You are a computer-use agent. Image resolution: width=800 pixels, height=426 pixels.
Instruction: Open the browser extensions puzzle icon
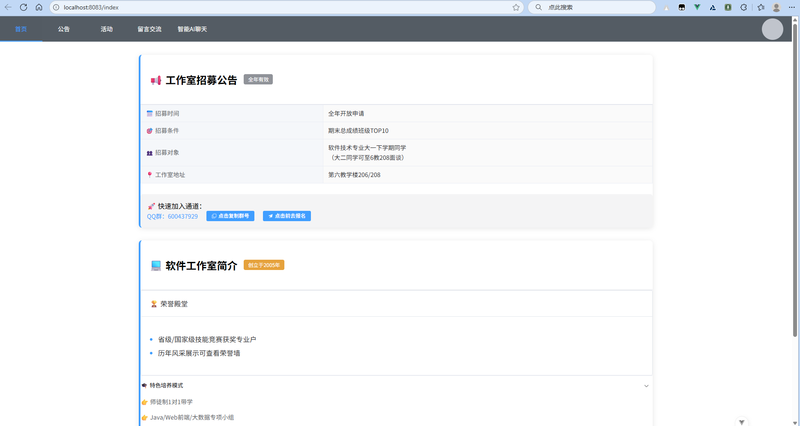(760, 7)
